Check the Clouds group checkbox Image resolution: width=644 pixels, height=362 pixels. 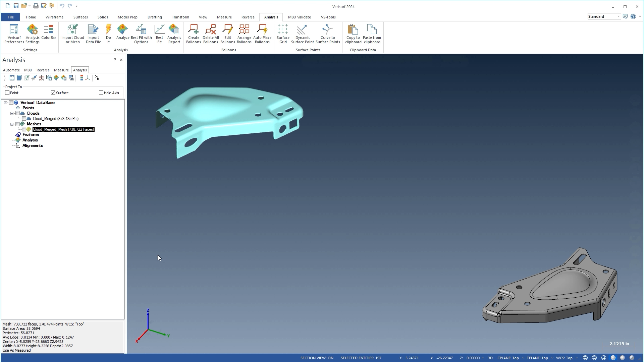pyautogui.click(x=17, y=113)
